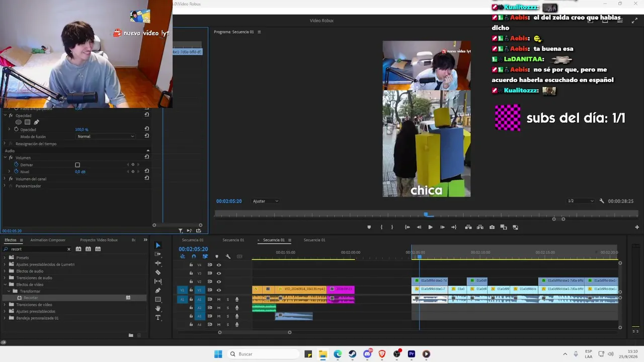
Task: Expand the Efectos de audio folder
Action: click(5, 271)
